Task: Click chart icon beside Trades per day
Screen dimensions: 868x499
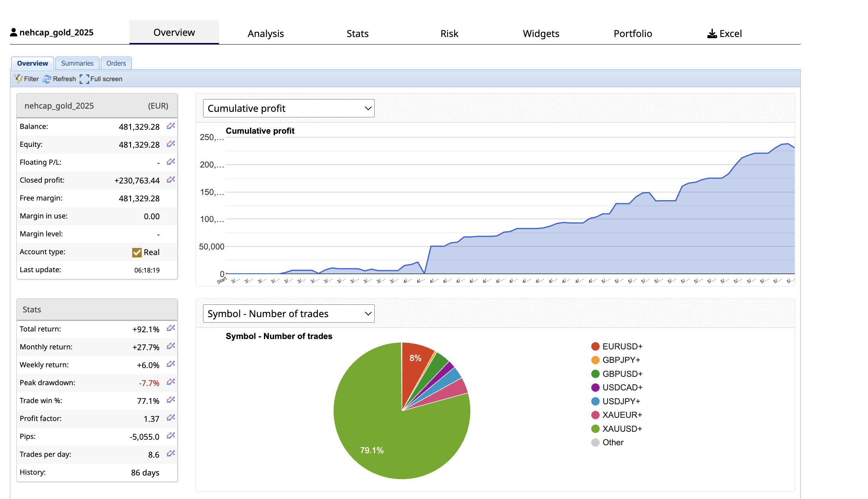Action: [171, 454]
